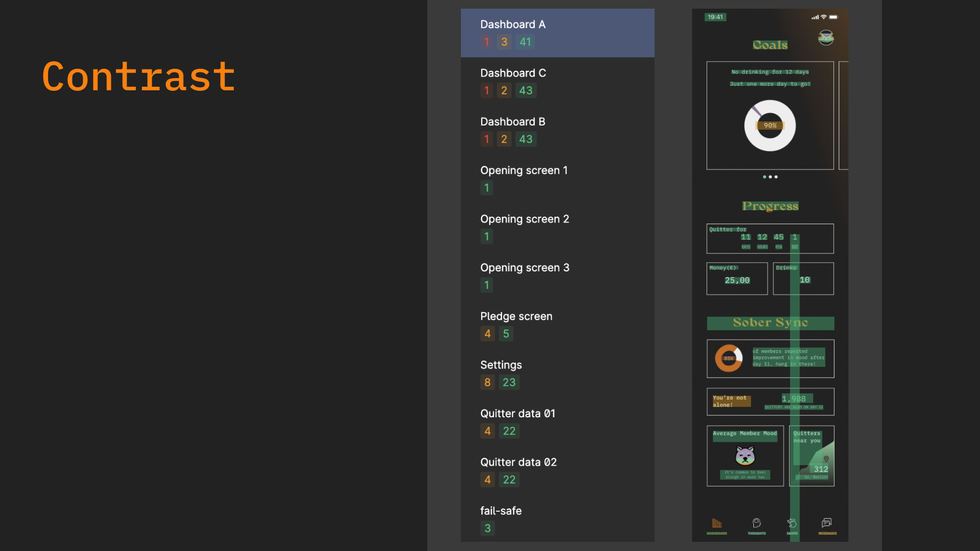Click the frog profile avatar
Screen dimensions: 980x551
click(826, 38)
